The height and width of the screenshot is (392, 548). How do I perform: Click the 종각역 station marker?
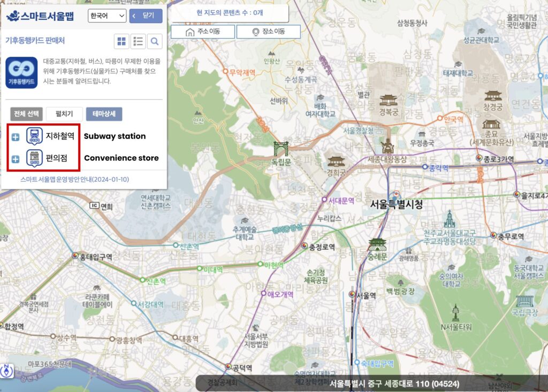click(425, 167)
